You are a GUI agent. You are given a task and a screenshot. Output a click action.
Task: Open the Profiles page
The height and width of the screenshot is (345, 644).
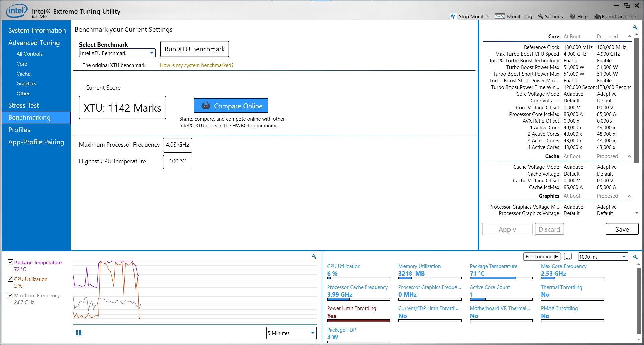(x=19, y=130)
